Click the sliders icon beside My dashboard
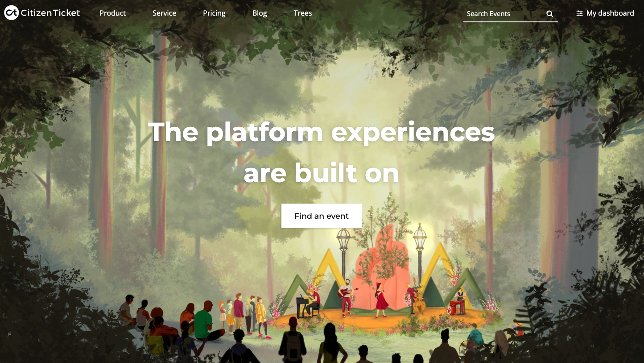Screen dimensions: 644x363 pyautogui.click(x=579, y=13)
